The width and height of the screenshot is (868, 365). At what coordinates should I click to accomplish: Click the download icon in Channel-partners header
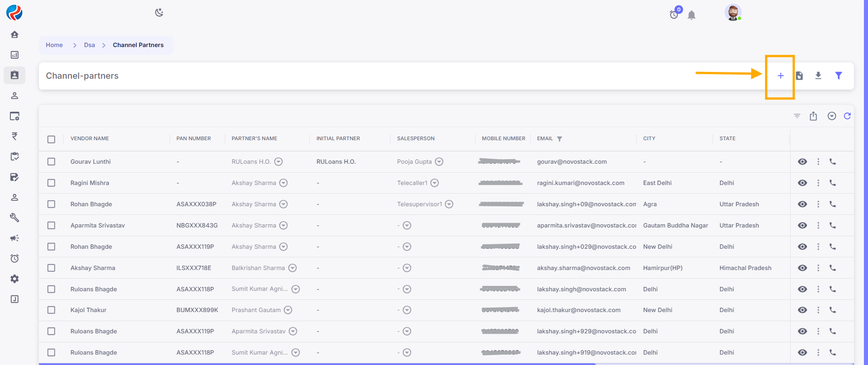click(818, 76)
